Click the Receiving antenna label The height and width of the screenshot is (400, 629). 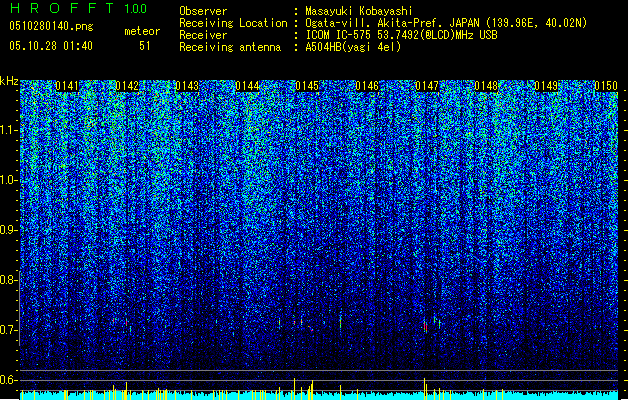coord(230,47)
